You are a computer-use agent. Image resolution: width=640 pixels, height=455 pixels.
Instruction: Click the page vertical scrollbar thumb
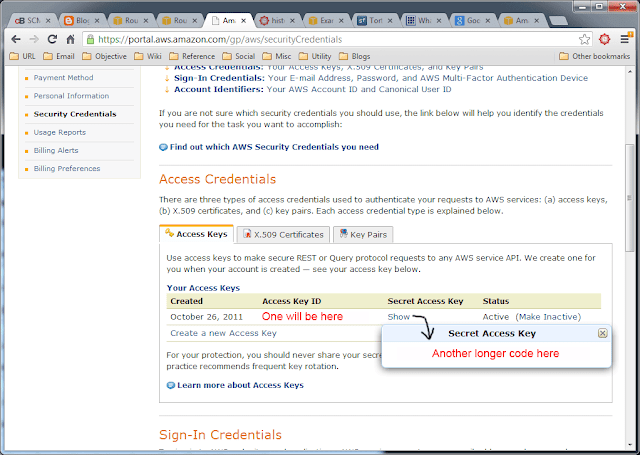[630, 198]
